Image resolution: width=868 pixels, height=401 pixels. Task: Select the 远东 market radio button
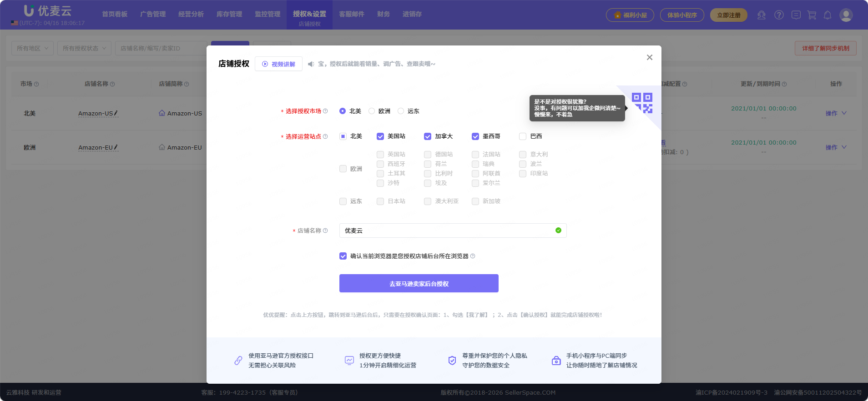click(x=401, y=111)
